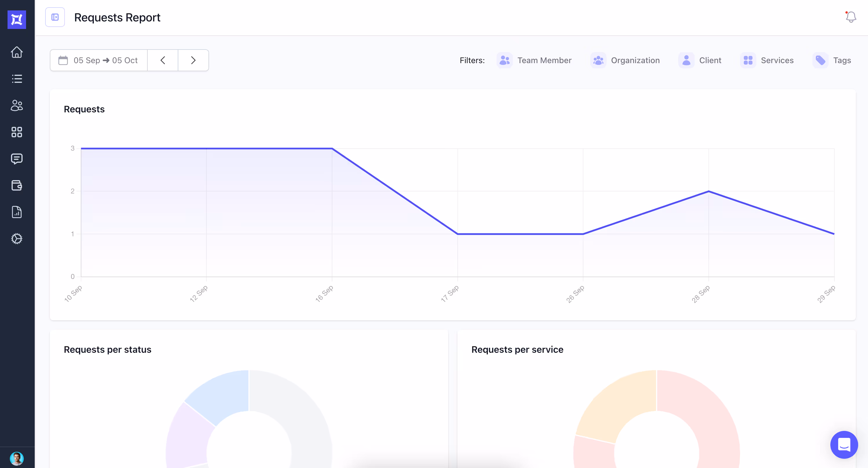Viewport: 868px width, 468px height.
Task: Open the wallet billing sidebar icon
Action: pyautogui.click(x=17, y=185)
